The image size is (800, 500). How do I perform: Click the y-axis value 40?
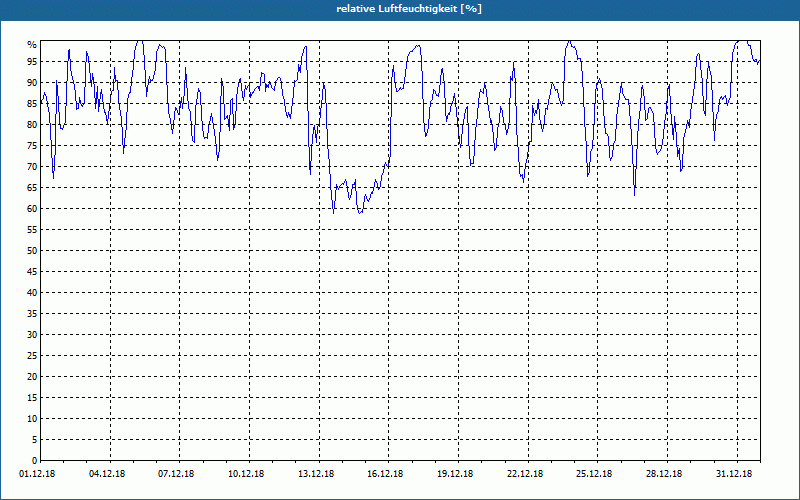click(32, 293)
